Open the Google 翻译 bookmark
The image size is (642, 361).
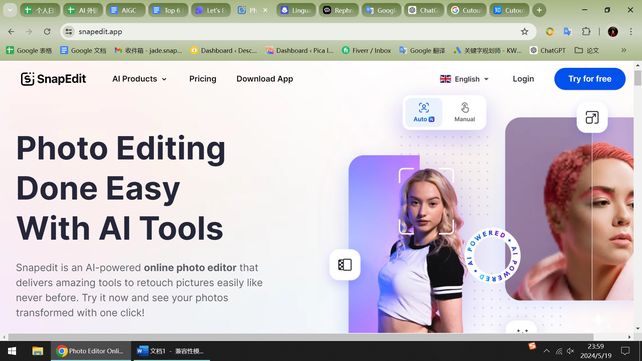tap(422, 50)
